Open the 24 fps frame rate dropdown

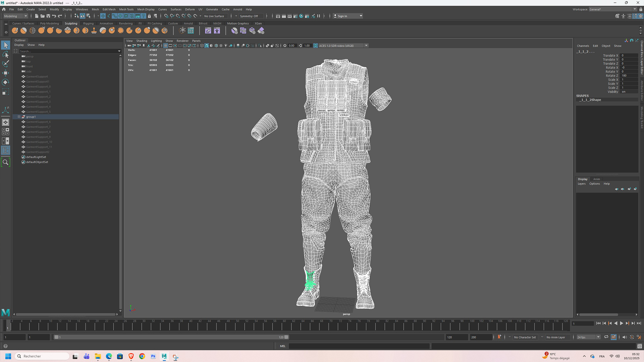click(x=588, y=337)
